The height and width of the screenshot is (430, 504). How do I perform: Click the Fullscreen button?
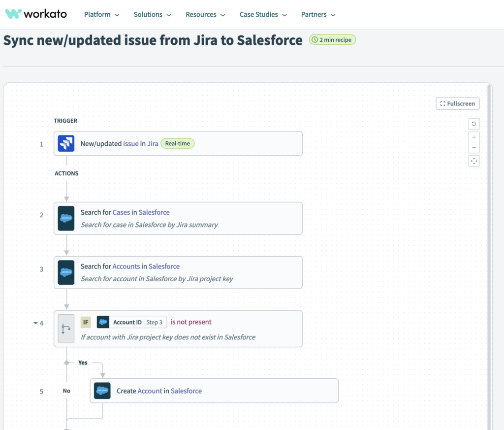(457, 104)
